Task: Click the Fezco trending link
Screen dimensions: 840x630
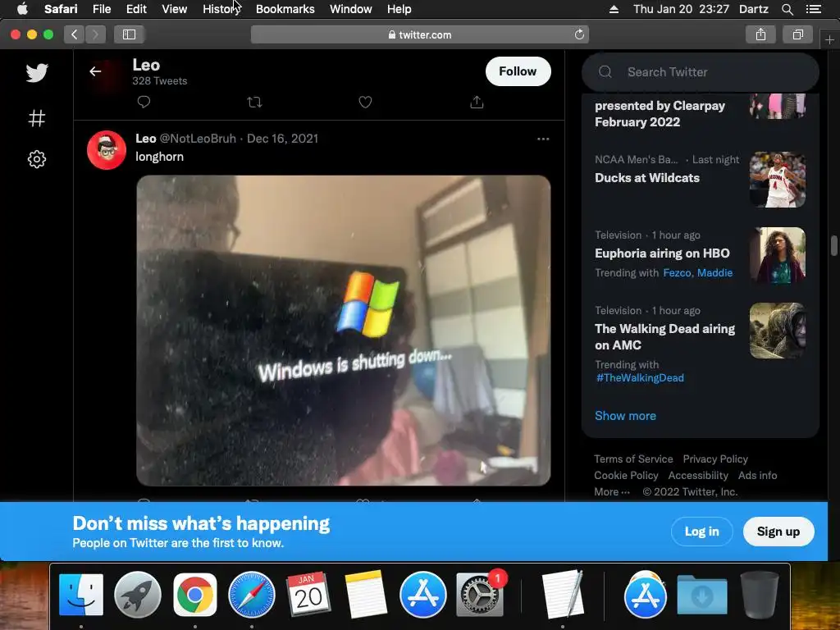Action: pyautogui.click(x=677, y=272)
